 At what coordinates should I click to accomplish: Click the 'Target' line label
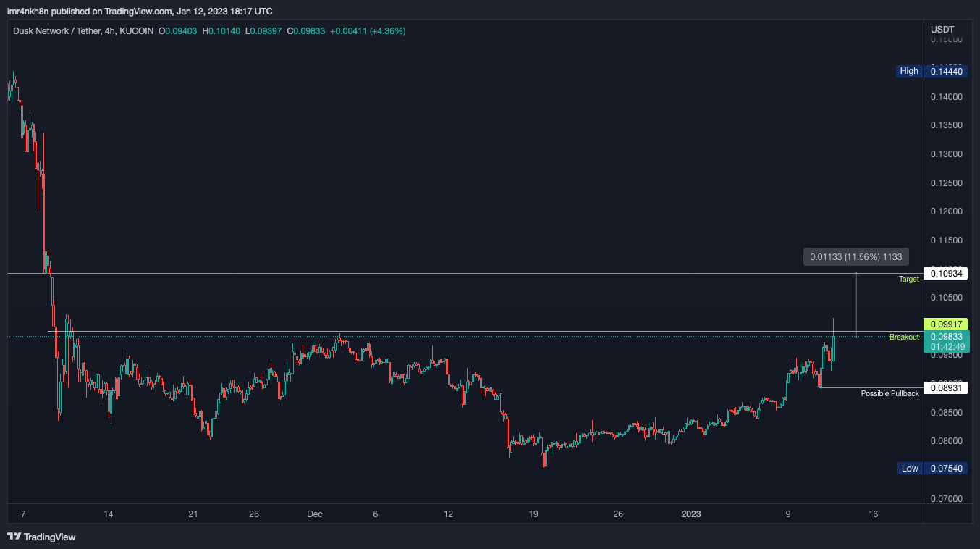pos(909,280)
